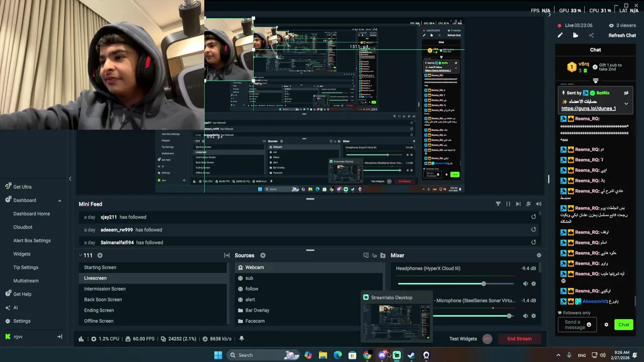Open the Mini Feed filter icon
644x362 pixels.
pos(498,204)
